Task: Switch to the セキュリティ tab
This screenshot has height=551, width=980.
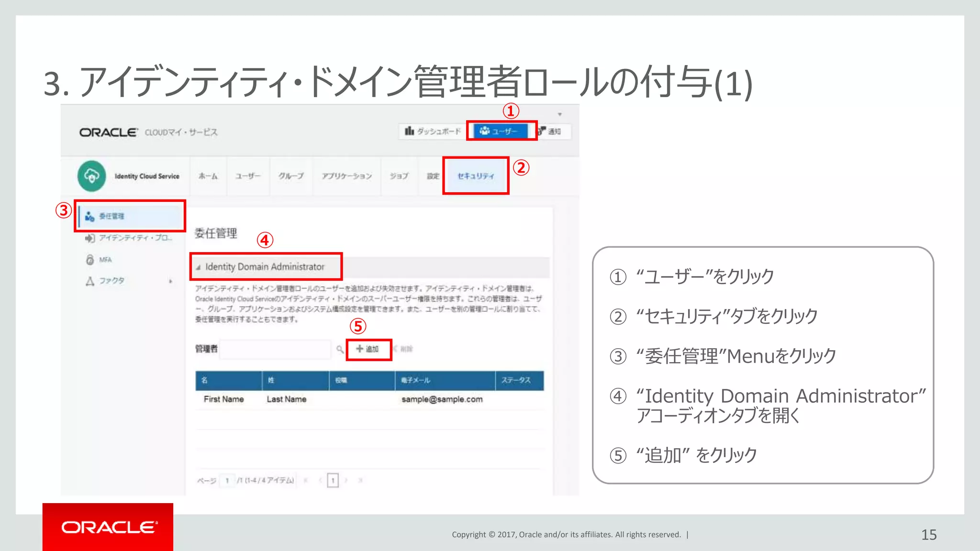Action: [x=476, y=176]
